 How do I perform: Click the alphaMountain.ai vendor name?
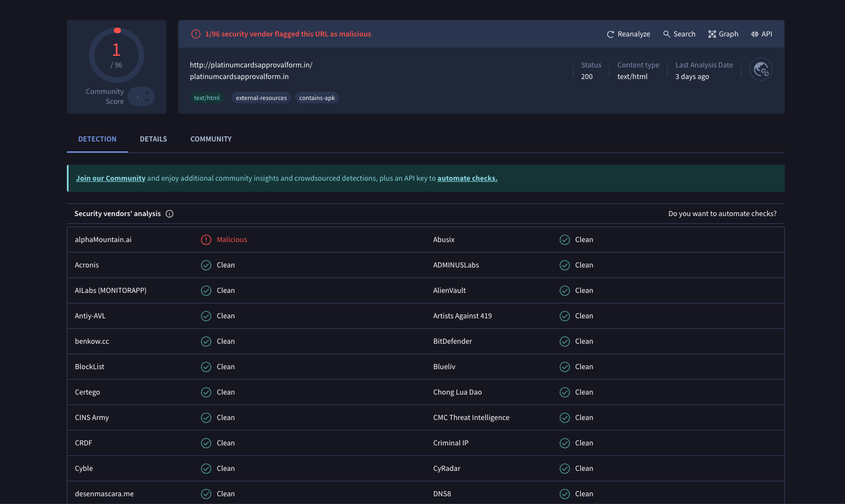pyautogui.click(x=103, y=240)
